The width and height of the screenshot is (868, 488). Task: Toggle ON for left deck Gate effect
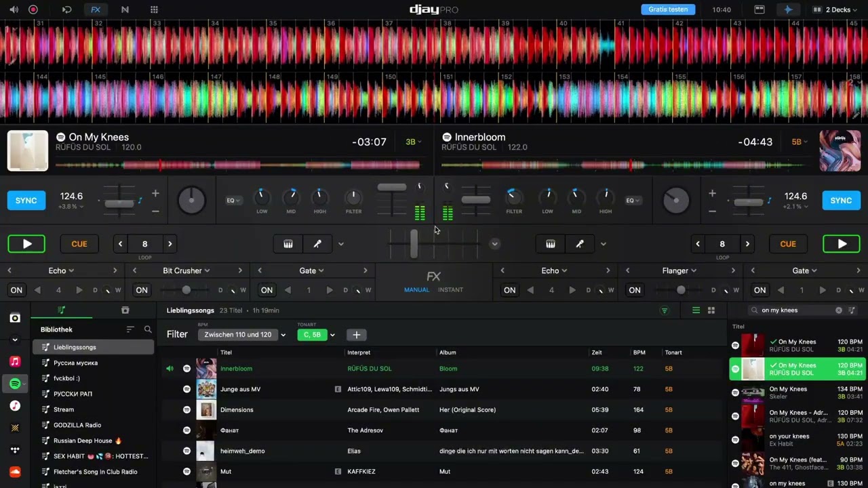click(267, 290)
